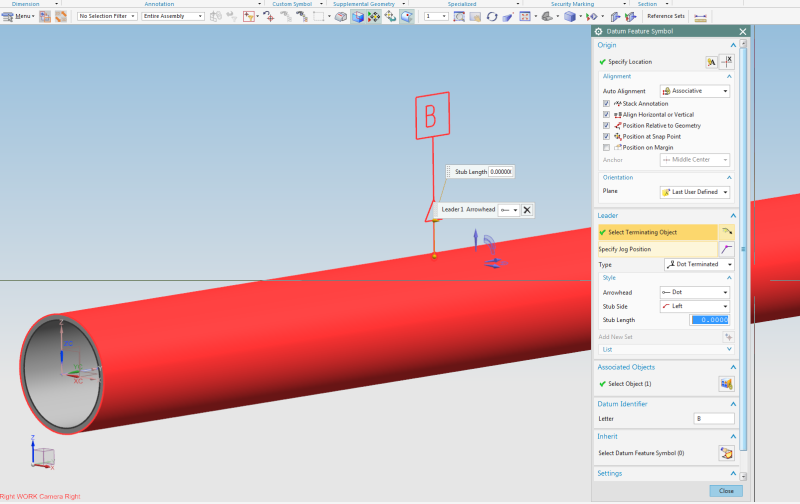Click the selection filter funnel icon
Image resolution: width=800 pixels, height=504 pixels.
point(248,16)
